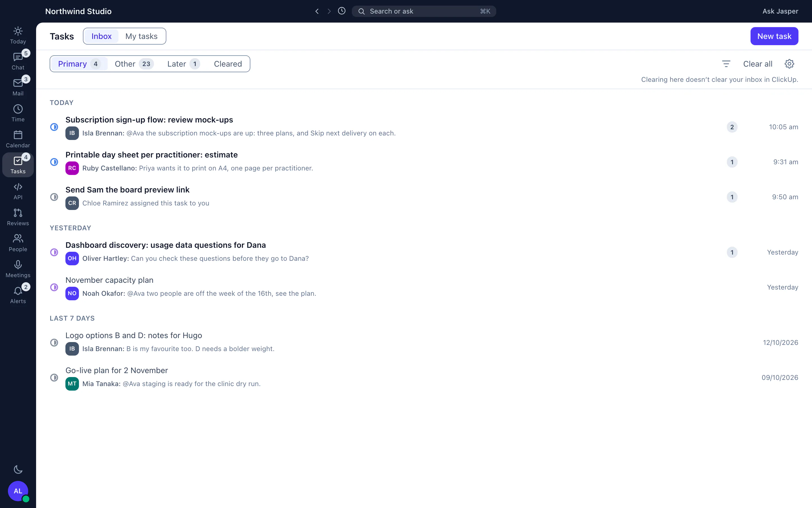The image size is (812, 508).
Task: Click Isla Brennan's IB avatar on Logo options
Action: tap(72, 349)
